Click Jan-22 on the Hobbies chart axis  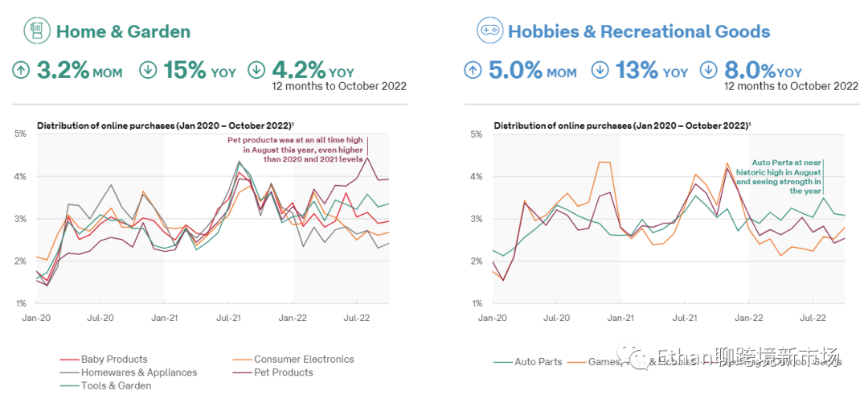[749, 318]
